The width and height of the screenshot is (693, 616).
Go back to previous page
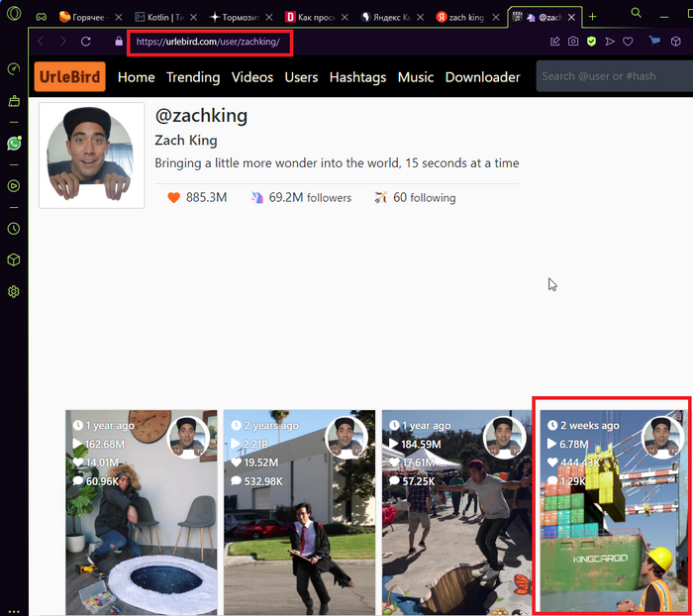point(41,42)
